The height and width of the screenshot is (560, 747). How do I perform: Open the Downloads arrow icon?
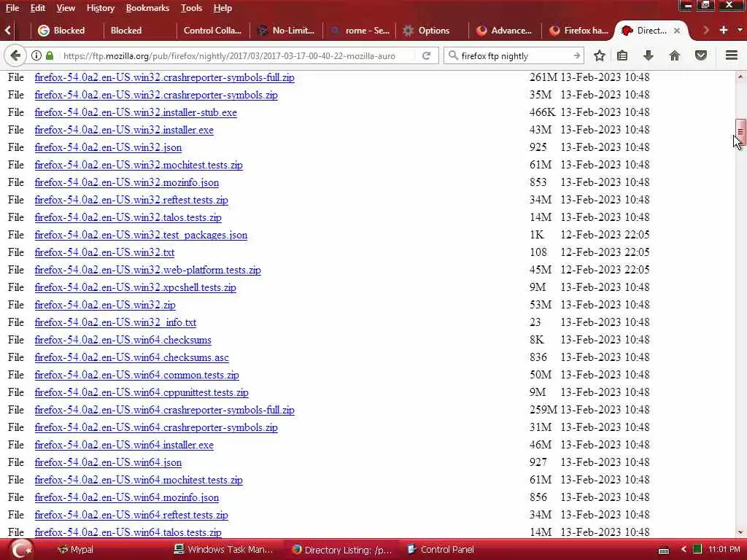(649, 55)
